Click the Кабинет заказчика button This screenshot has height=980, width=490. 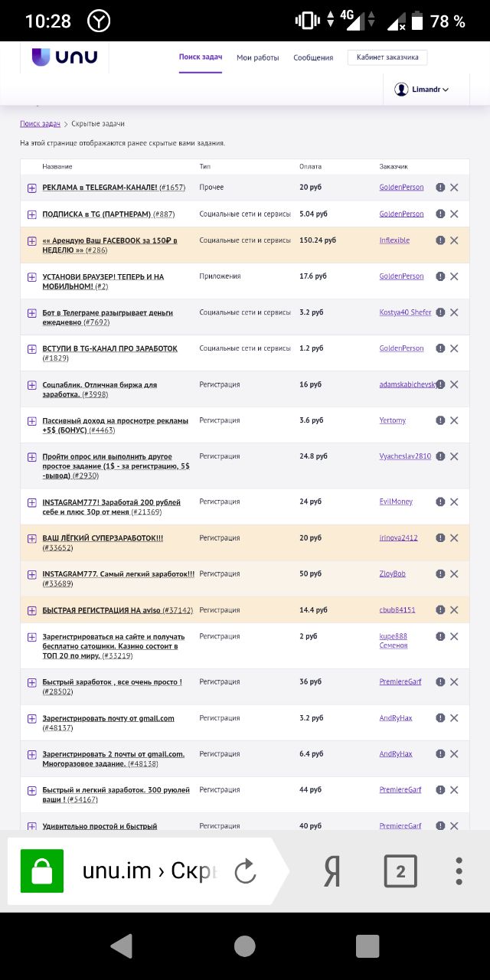pyautogui.click(x=387, y=57)
